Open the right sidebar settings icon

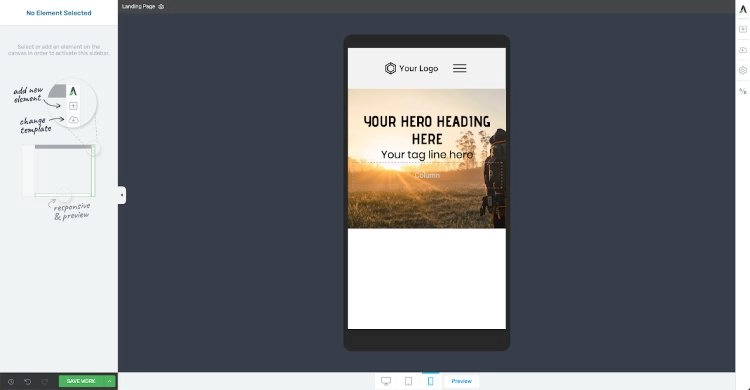click(743, 70)
